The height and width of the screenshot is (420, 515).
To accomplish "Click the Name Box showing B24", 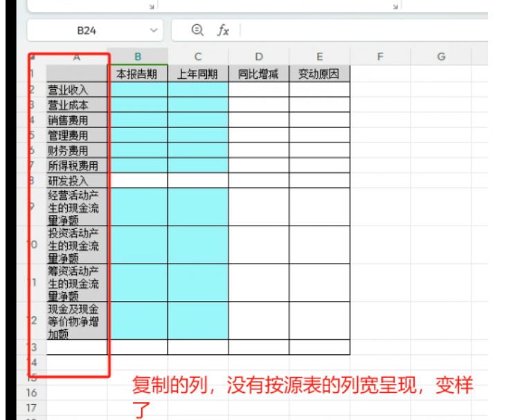I will [95, 30].
